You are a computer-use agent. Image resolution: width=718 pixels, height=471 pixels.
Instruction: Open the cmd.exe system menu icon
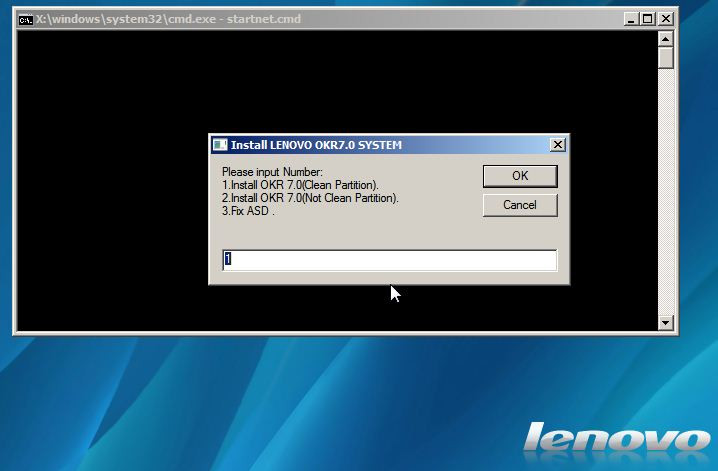26,20
